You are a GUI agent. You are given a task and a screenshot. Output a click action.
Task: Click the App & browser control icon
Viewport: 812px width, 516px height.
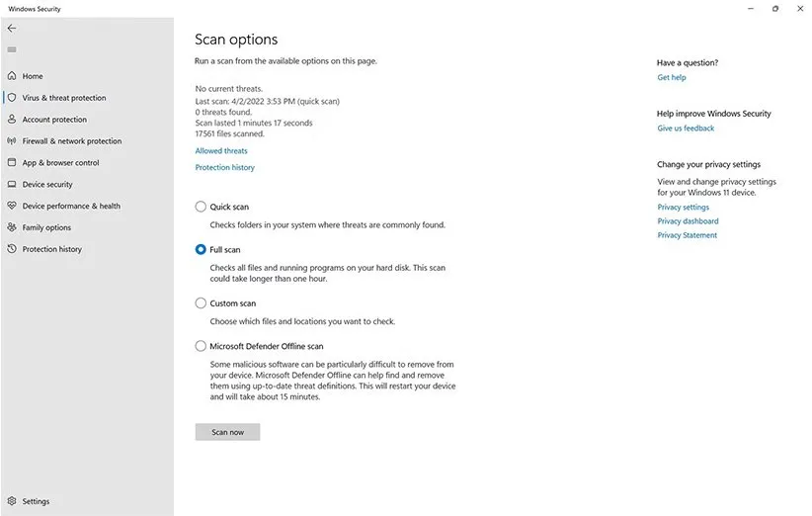tap(12, 163)
